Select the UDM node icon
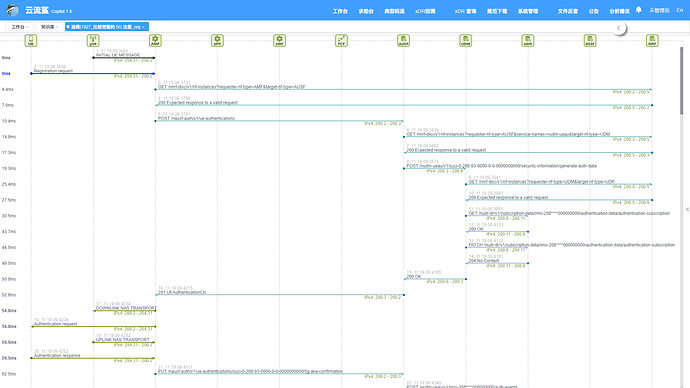690x388 pixels. (466, 40)
